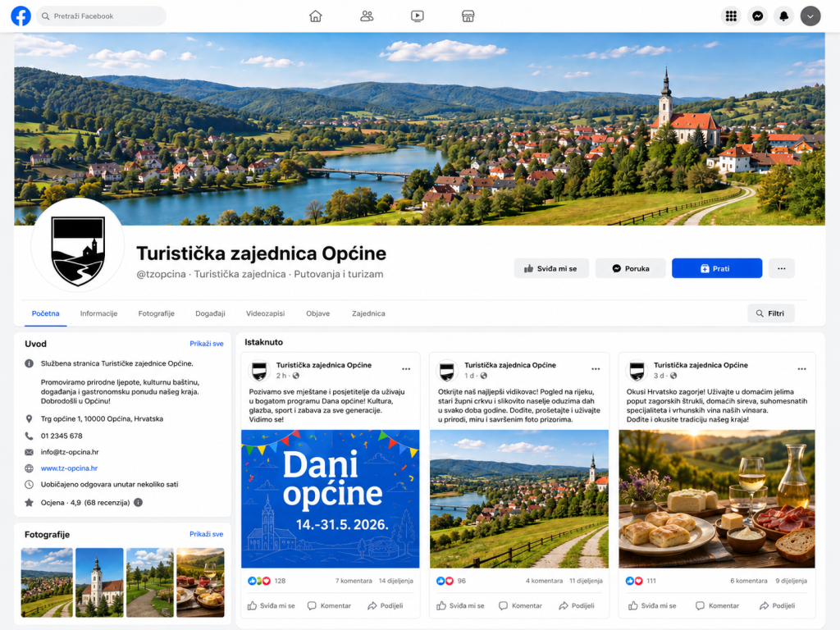Switch to the Zajednica tab
Image resolution: width=840 pixels, height=630 pixels.
pos(368,313)
